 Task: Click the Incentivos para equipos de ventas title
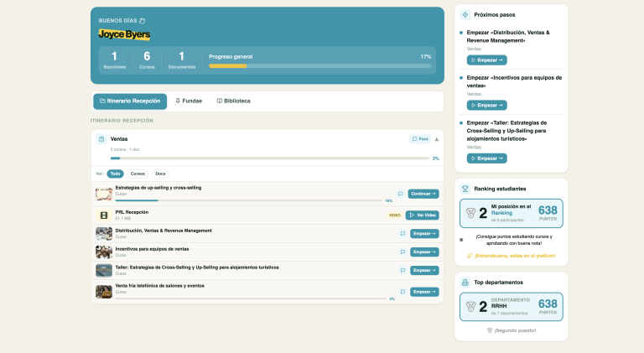152,249
